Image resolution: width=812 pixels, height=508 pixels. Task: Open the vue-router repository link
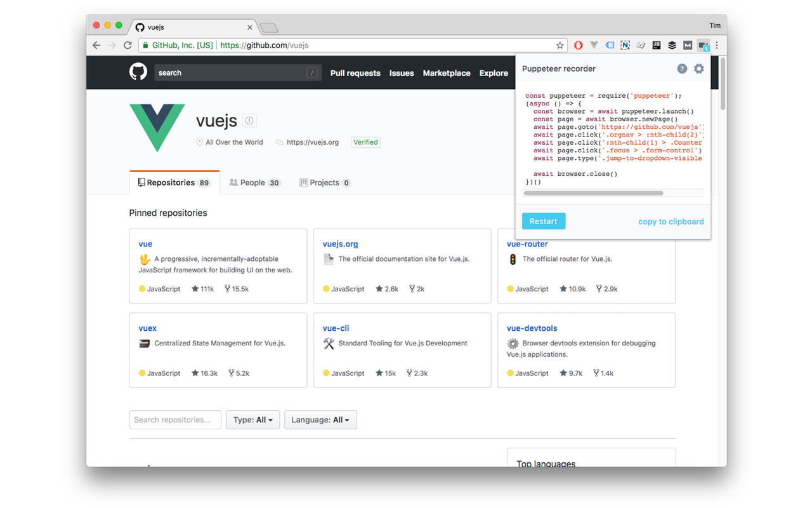(527, 244)
